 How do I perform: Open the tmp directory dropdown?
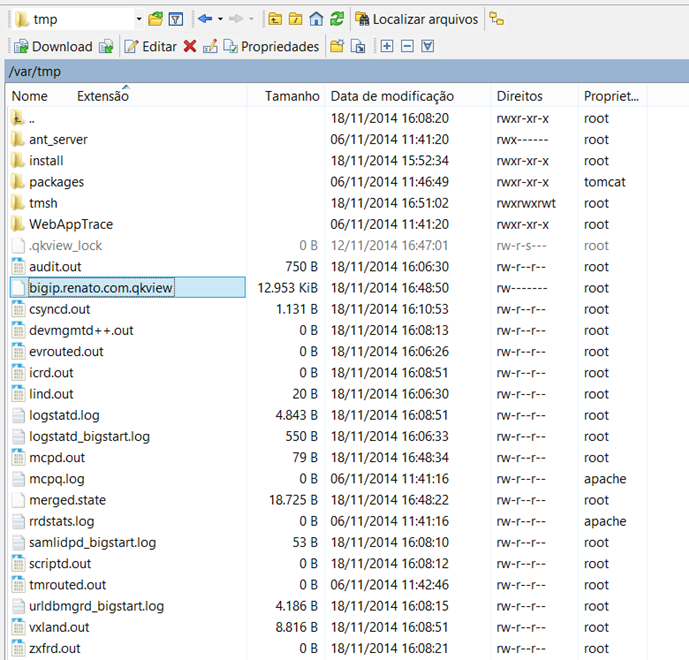138,19
